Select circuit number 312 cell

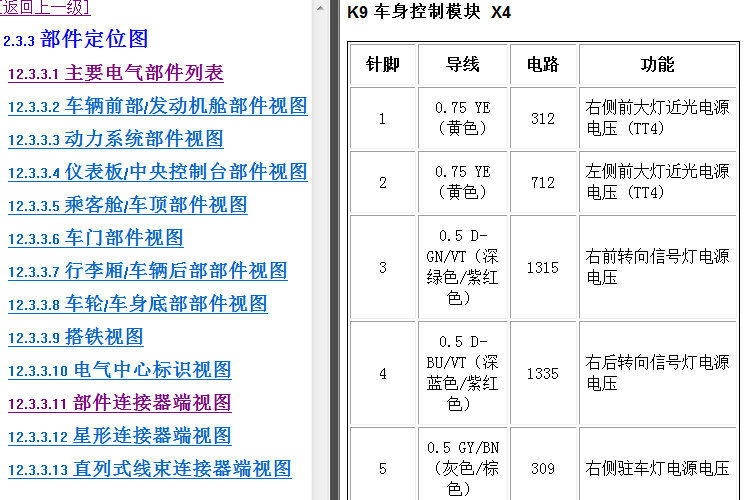[x=543, y=118]
